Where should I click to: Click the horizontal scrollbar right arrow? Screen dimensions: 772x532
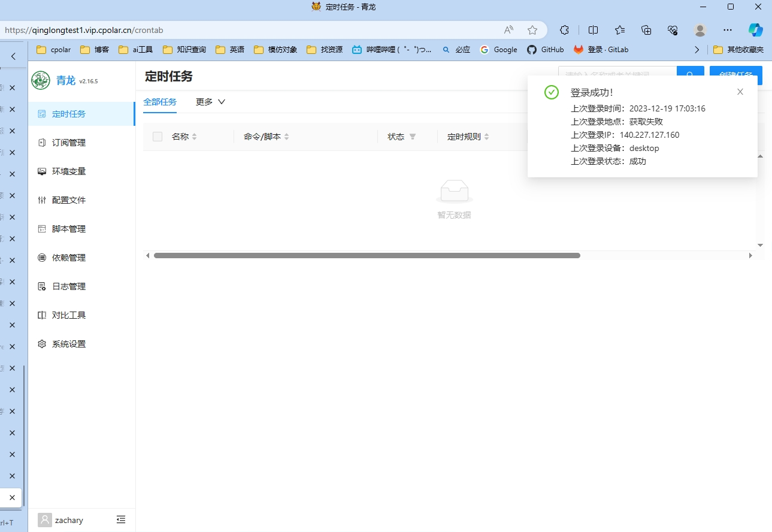pyautogui.click(x=750, y=256)
